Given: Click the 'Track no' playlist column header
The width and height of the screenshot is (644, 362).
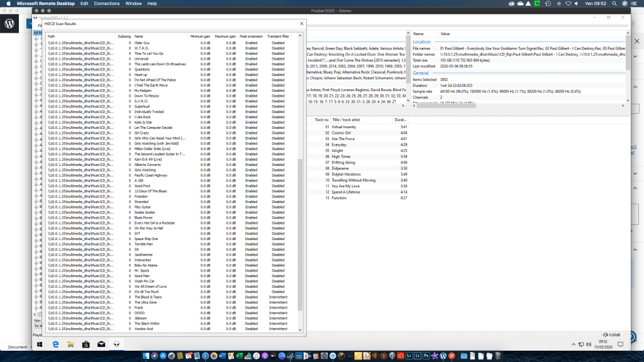Looking at the screenshot, I should (x=321, y=119).
